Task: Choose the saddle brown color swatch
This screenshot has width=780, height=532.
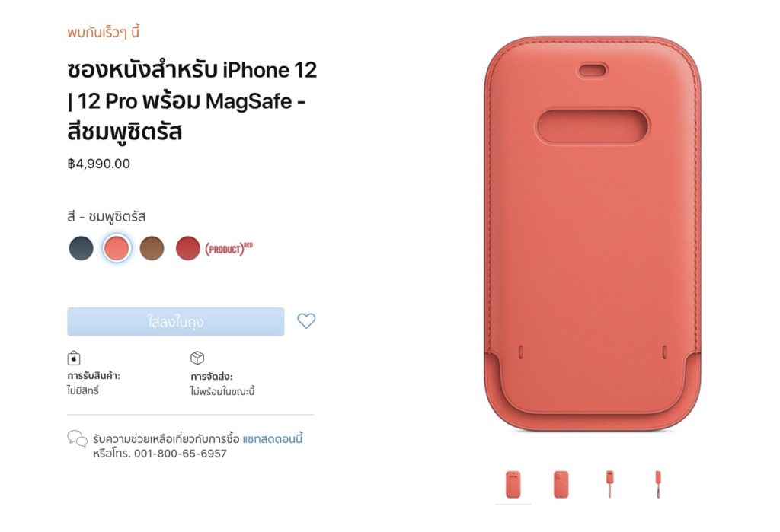Action: (152, 248)
